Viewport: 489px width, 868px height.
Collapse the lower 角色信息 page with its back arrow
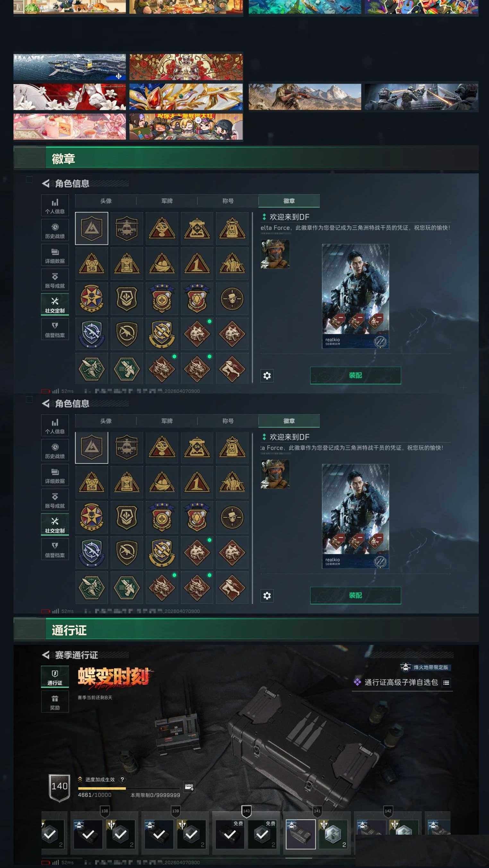click(46, 403)
